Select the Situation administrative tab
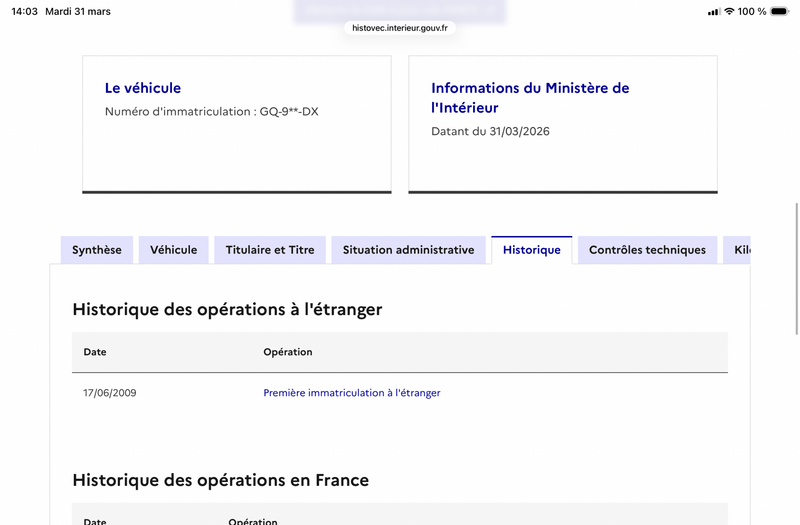800x525 pixels. tap(409, 250)
